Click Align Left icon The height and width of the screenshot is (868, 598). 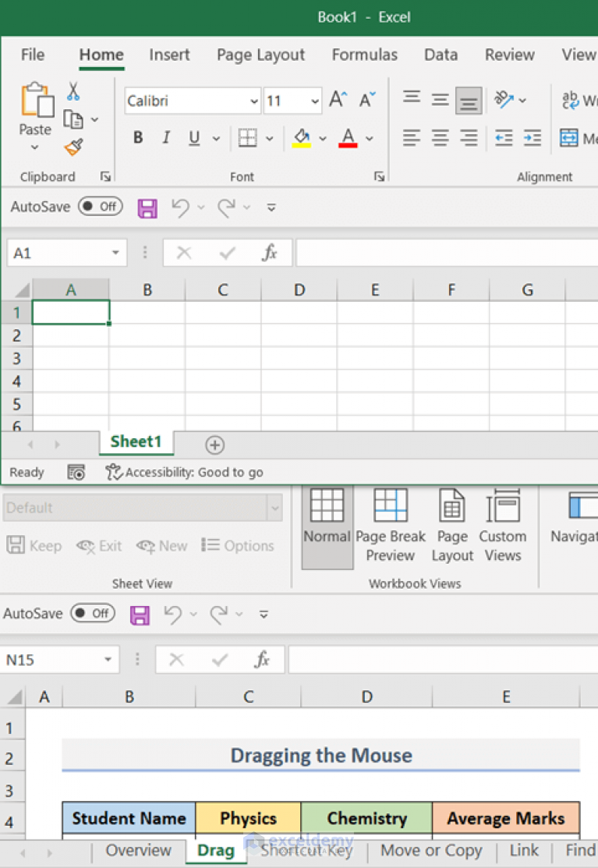pyautogui.click(x=411, y=137)
